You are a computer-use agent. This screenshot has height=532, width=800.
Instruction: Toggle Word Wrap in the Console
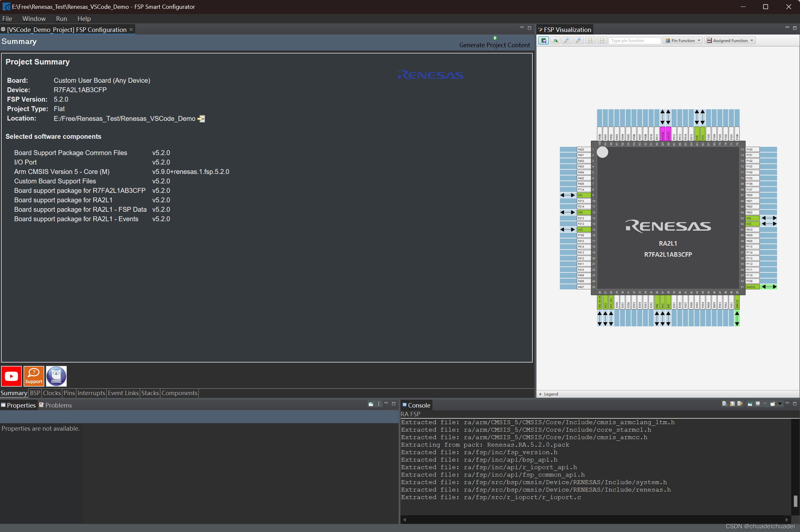pyautogui.click(x=740, y=404)
